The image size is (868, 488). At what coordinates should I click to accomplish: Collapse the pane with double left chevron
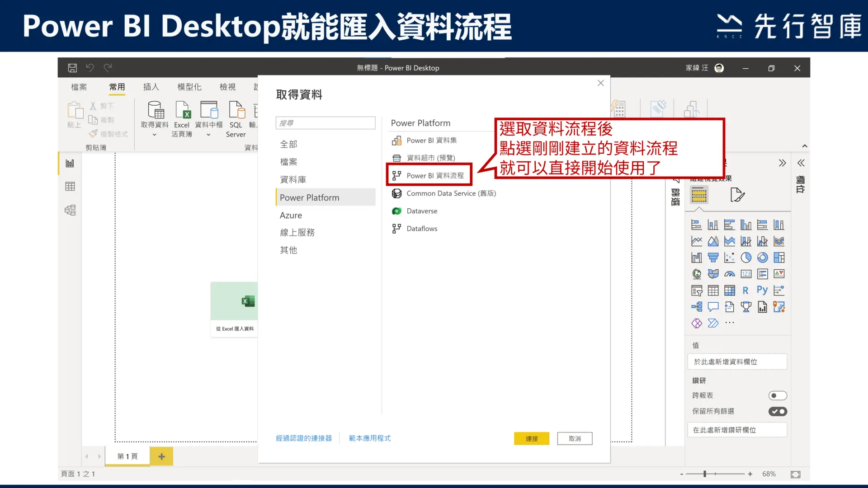point(801,163)
